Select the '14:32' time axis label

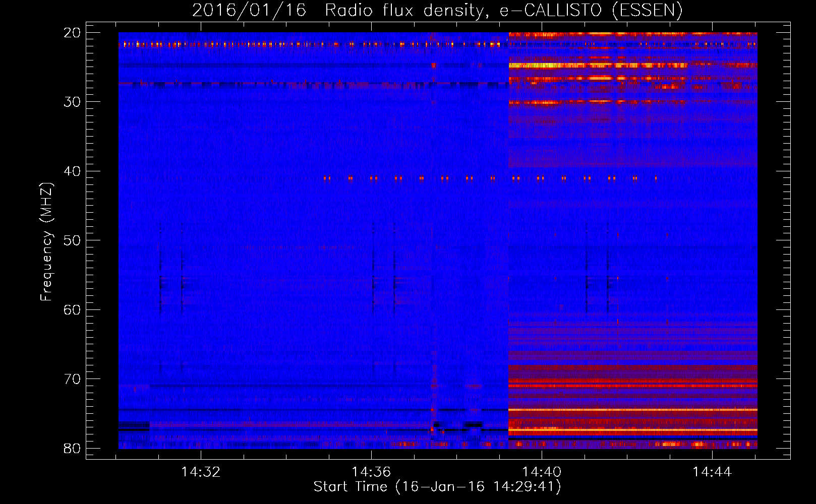pyautogui.click(x=201, y=472)
